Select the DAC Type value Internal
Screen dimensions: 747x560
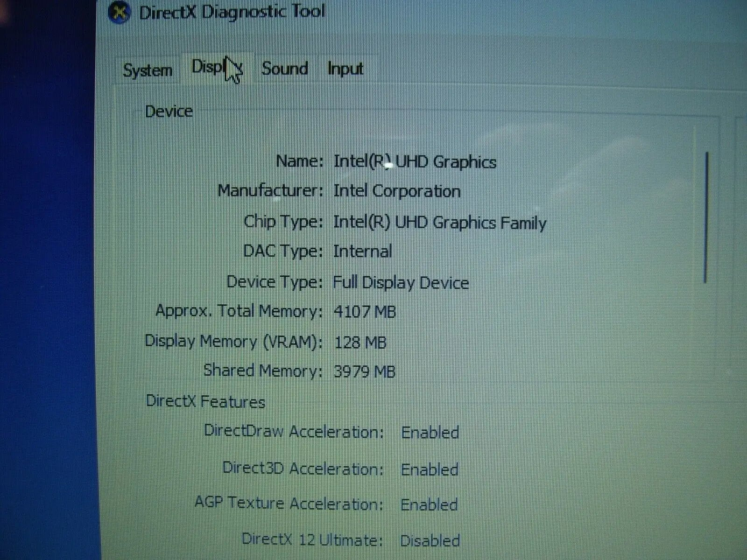pyautogui.click(x=362, y=252)
